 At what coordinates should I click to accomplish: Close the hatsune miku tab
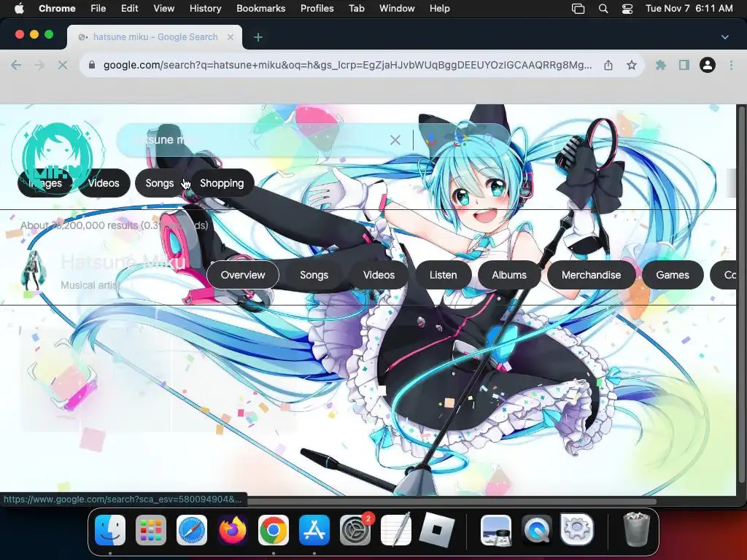click(231, 37)
